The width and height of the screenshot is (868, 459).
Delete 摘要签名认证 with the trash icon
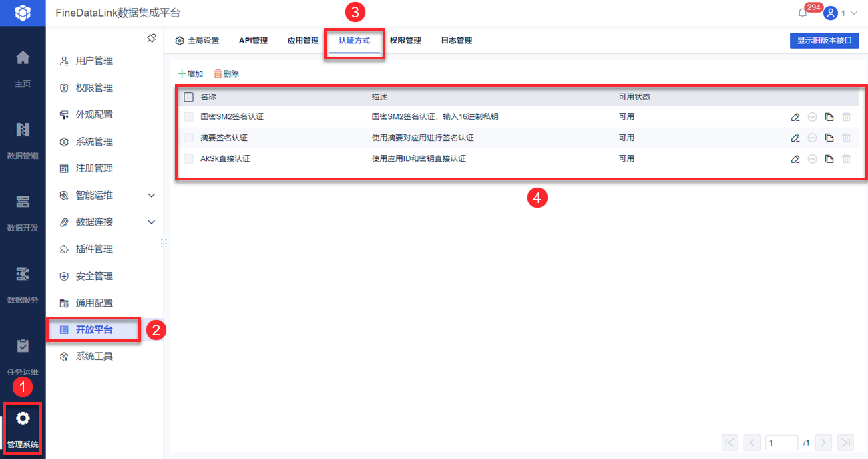coord(847,138)
